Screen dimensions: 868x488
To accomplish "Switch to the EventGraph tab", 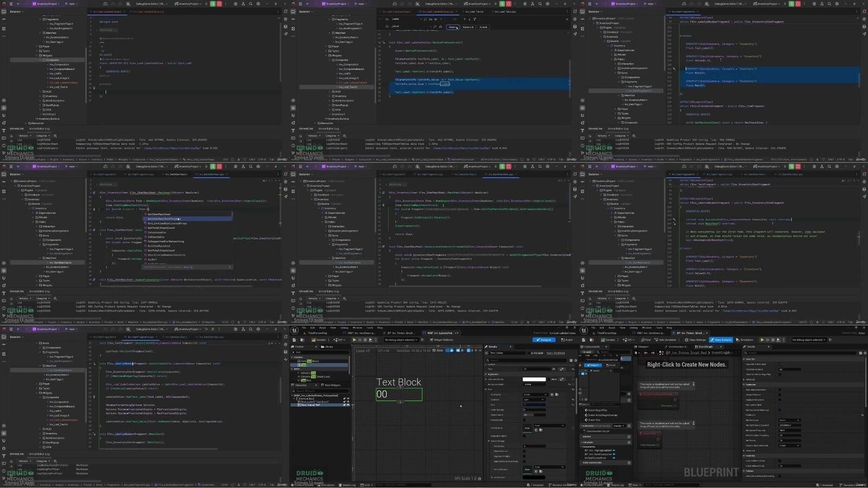I will (706, 346).
